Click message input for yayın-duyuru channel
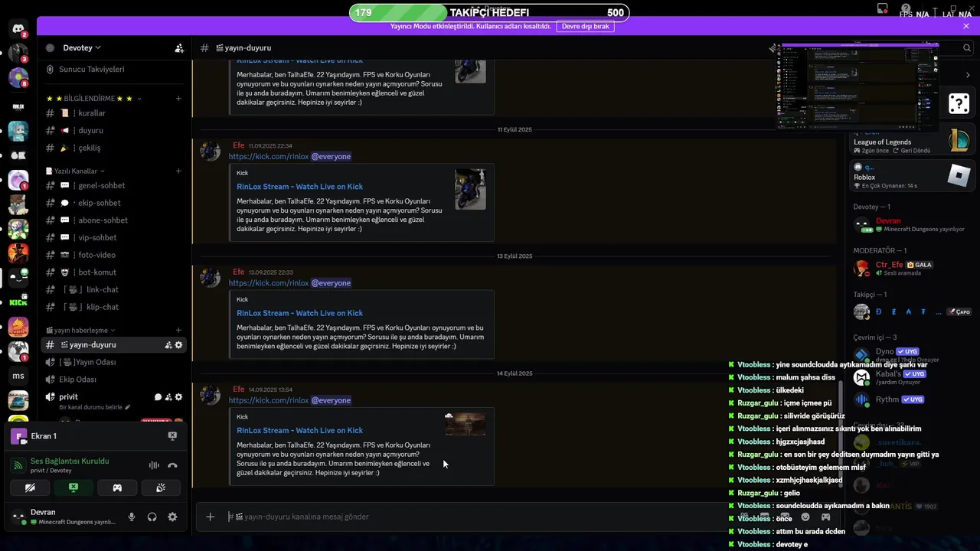Viewport: 980px width, 551px height. (475, 517)
